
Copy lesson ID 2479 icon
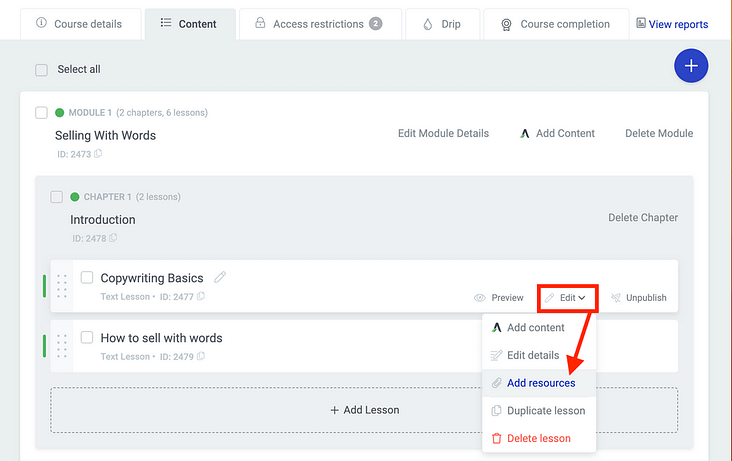click(201, 356)
